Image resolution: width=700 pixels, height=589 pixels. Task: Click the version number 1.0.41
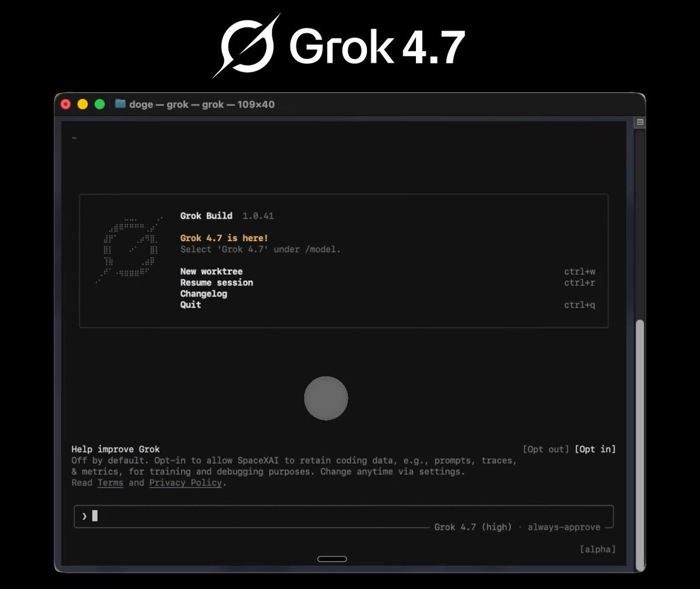(258, 216)
